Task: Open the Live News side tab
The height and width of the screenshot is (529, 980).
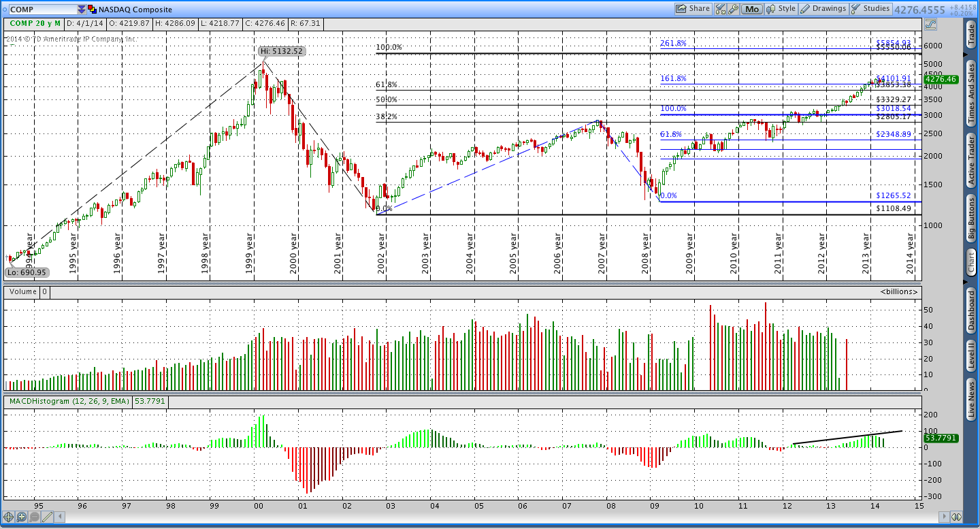Action: click(971, 399)
